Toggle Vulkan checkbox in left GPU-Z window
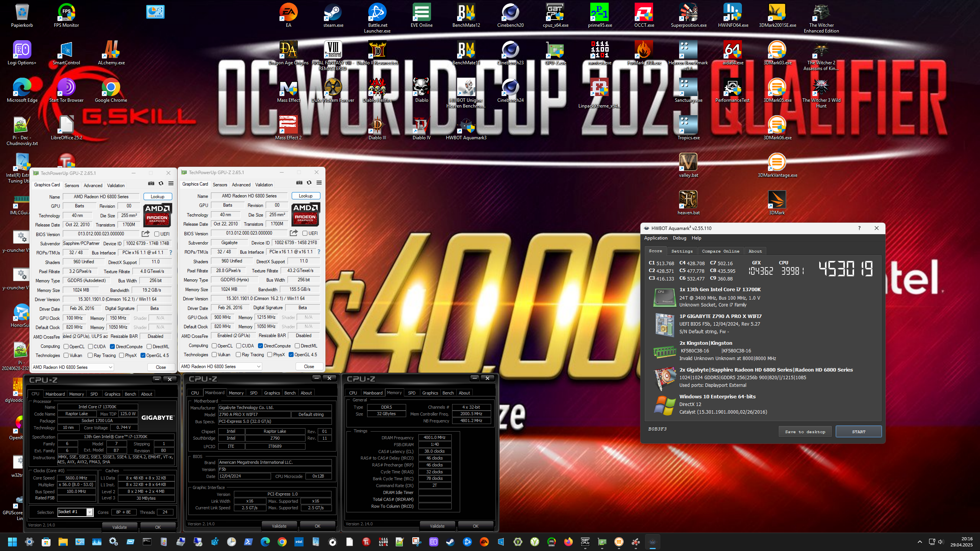Image resolution: width=980 pixels, height=551 pixels. (66, 355)
